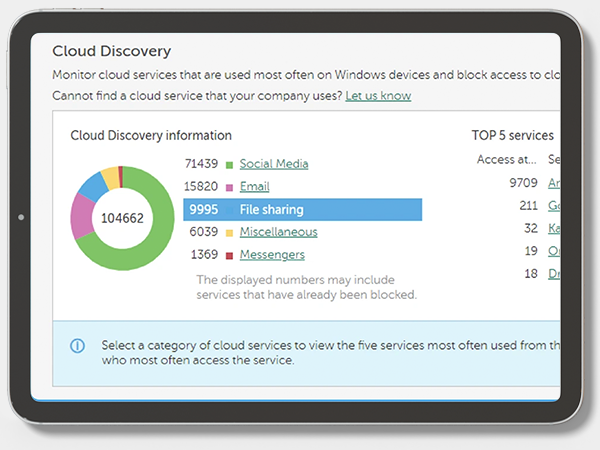Click the blue File sharing donut segment
The height and width of the screenshot is (450, 600).
pos(93,186)
